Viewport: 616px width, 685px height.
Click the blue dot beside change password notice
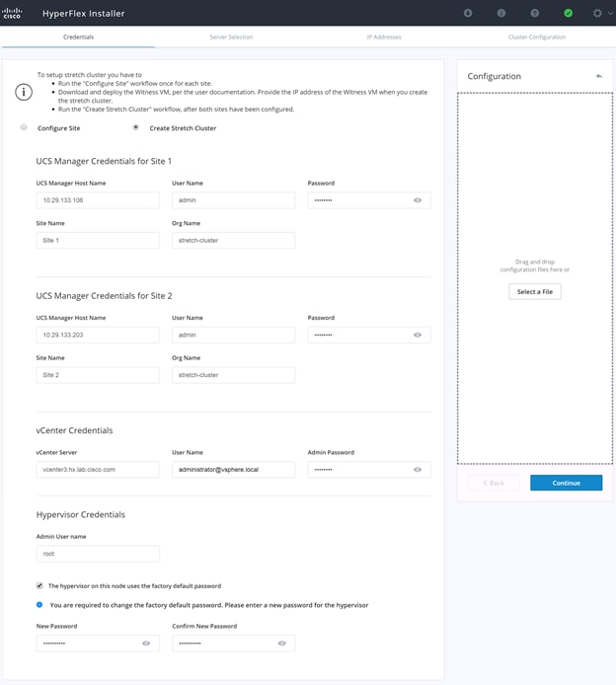[39, 605]
